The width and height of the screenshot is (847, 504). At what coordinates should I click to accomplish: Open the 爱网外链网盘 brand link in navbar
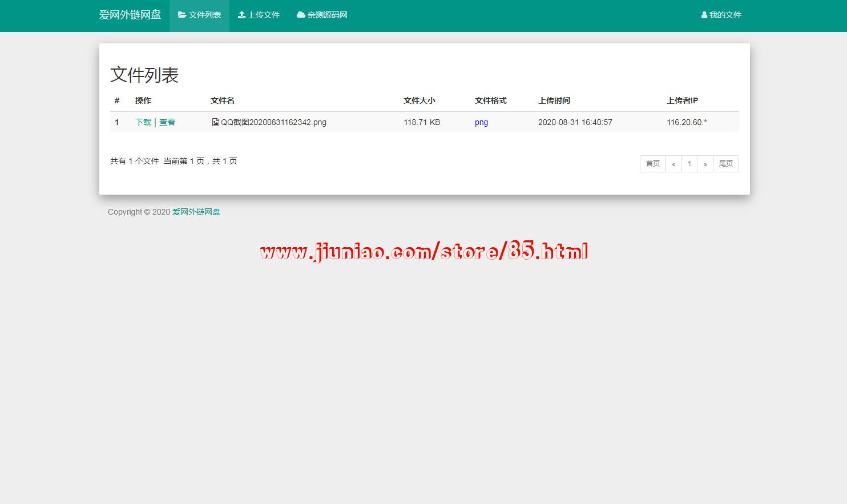click(x=130, y=15)
